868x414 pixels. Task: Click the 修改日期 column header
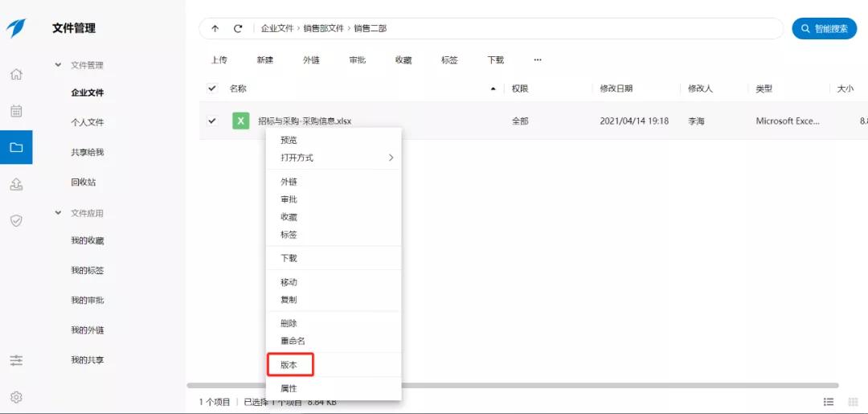click(x=616, y=88)
